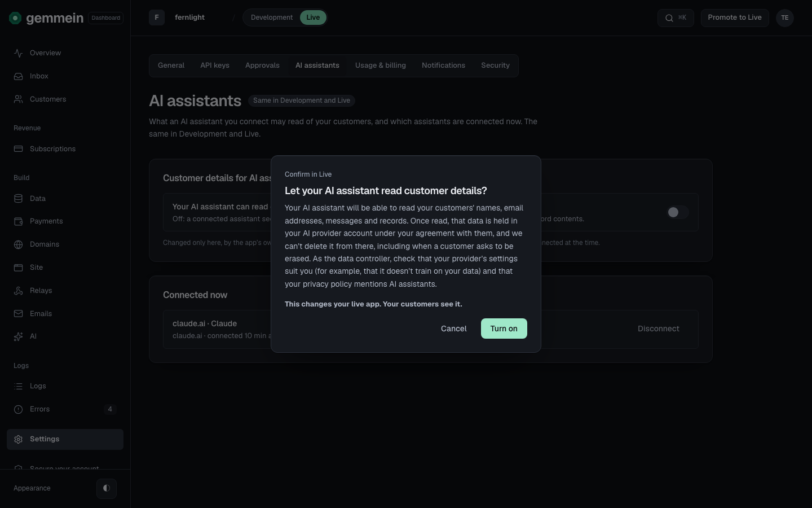Click the Customers people icon
The height and width of the screenshot is (508, 812).
click(19, 99)
